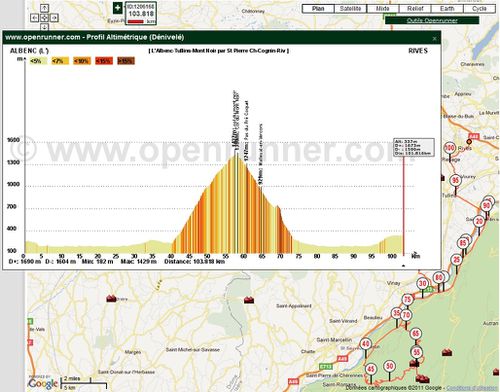Pan the map left with arrow control
The height and width of the screenshot is (392, 500).
tap(35, 18)
